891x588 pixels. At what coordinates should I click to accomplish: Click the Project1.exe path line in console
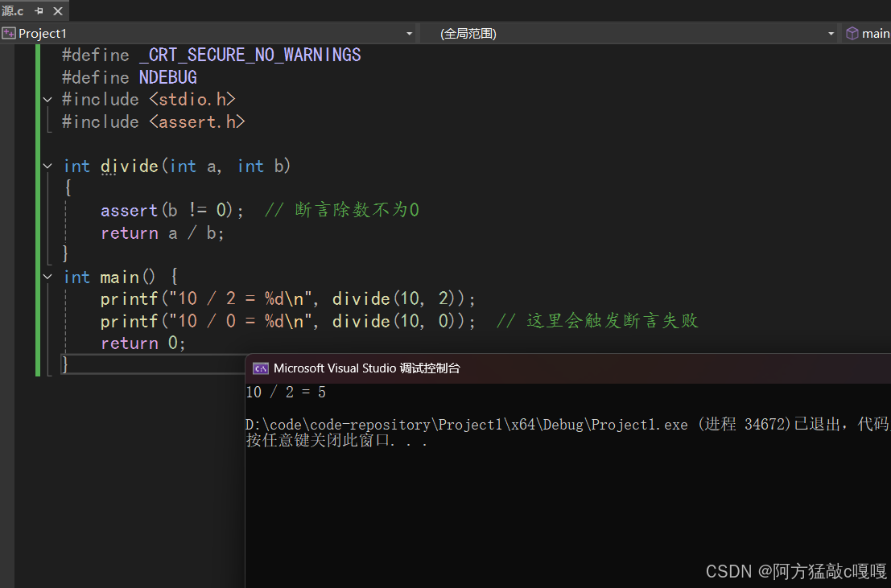pos(567,425)
